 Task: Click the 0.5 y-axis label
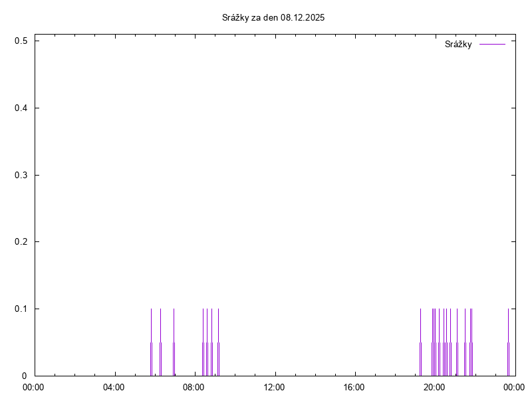[x=20, y=41]
